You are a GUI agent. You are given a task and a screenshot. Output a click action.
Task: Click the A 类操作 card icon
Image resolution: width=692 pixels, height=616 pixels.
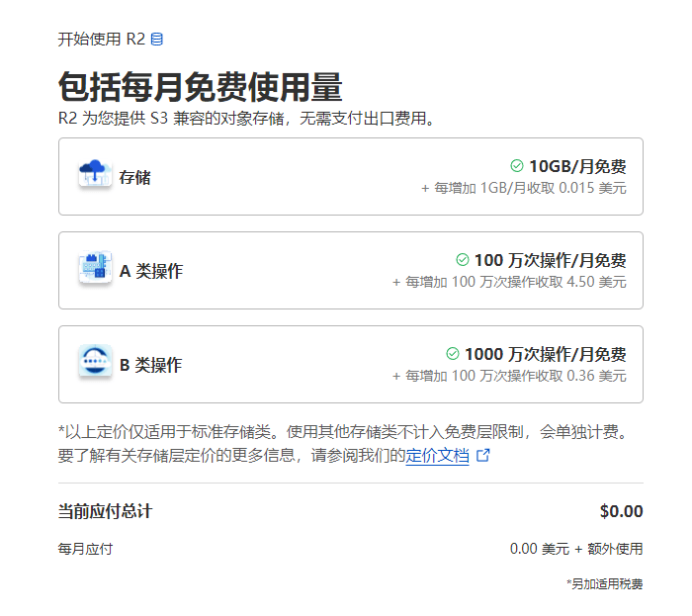tap(95, 270)
